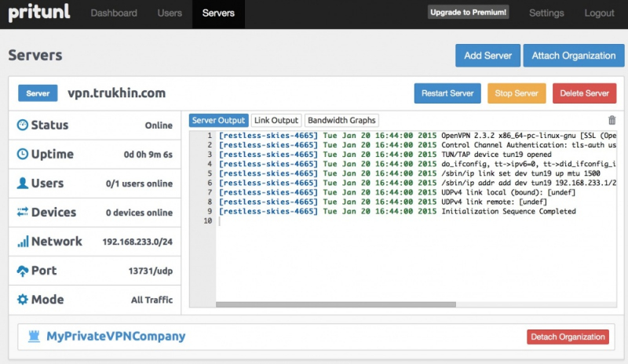Click the Network signal bars icon
Image resolution: width=628 pixels, height=364 pixels.
tap(23, 242)
